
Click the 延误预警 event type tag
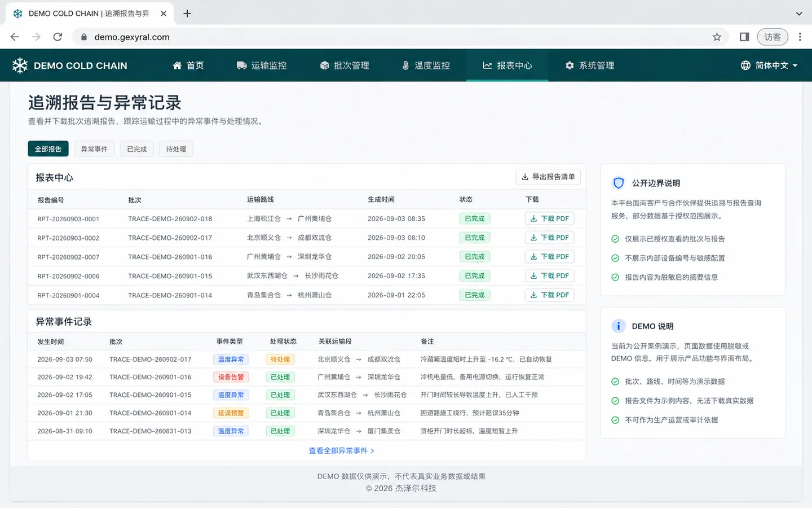[x=231, y=413]
